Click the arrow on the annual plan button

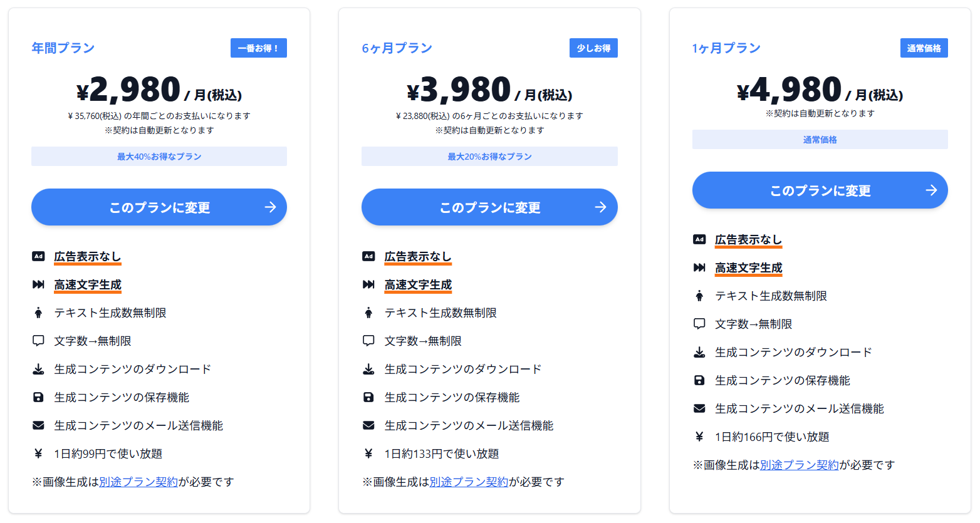point(270,207)
